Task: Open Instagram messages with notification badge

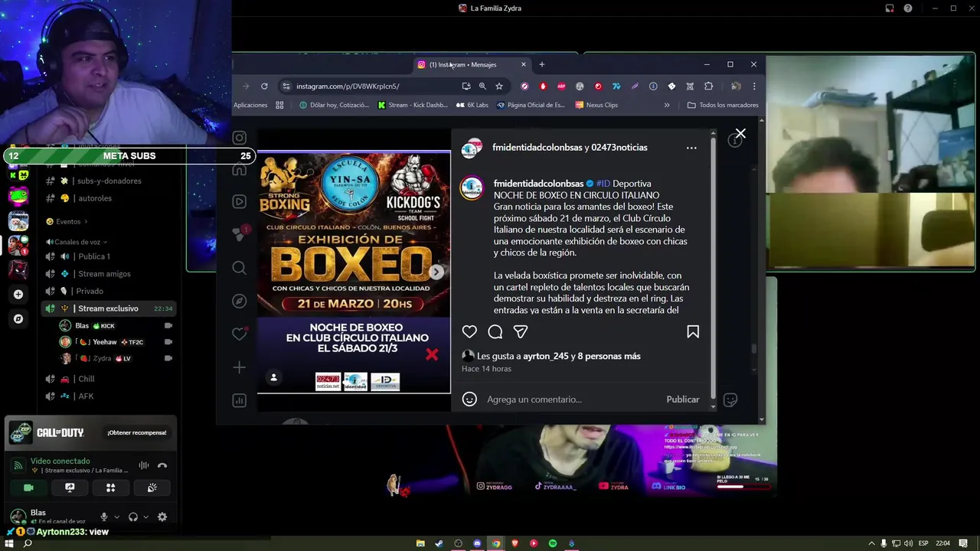Action: [240, 234]
